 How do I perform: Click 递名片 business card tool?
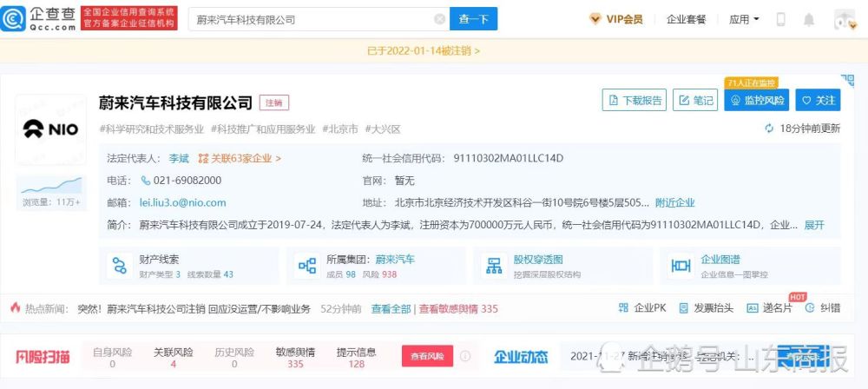[x=769, y=308]
